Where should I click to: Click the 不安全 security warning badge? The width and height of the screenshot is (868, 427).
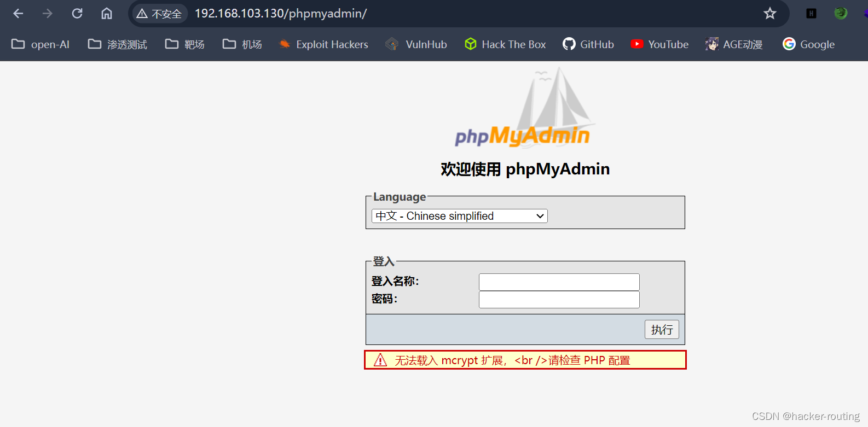pyautogui.click(x=159, y=14)
